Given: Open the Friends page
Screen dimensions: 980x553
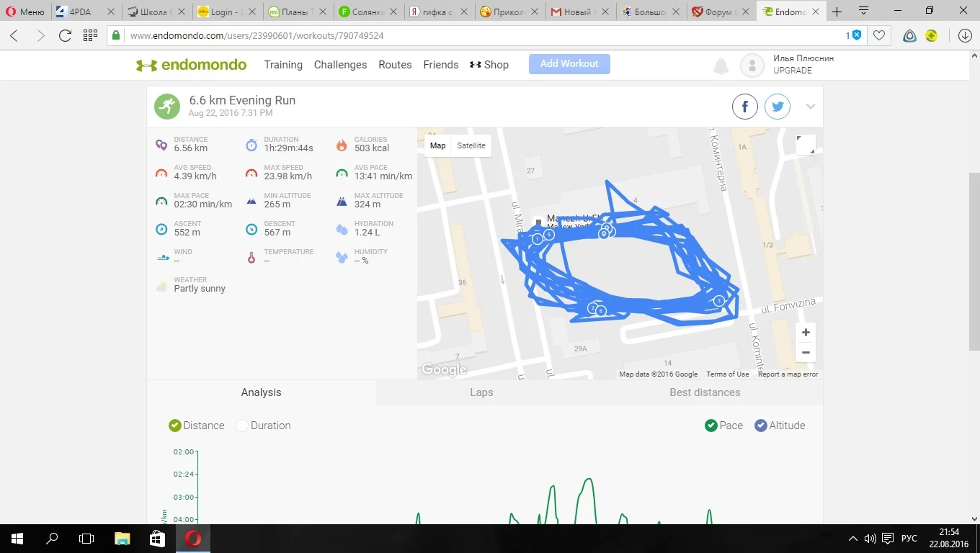Looking at the screenshot, I should point(441,65).
